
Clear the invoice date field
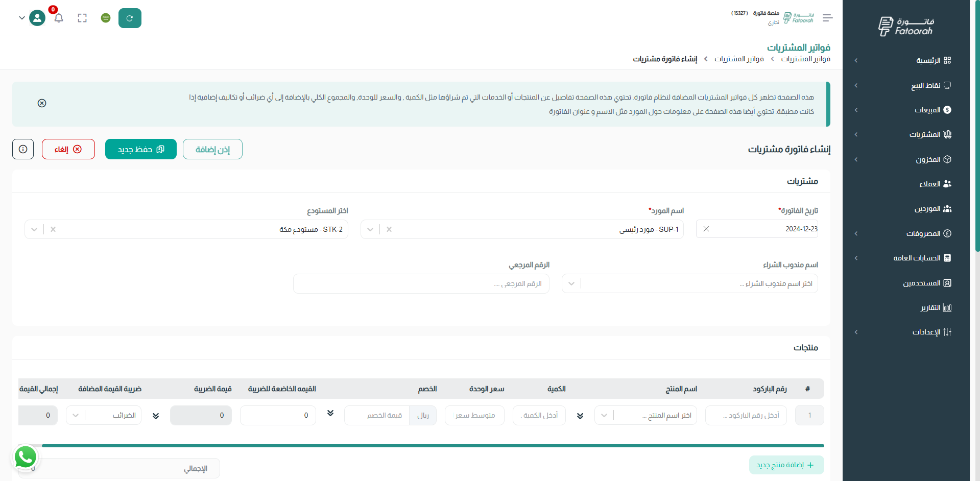[706, 229]
